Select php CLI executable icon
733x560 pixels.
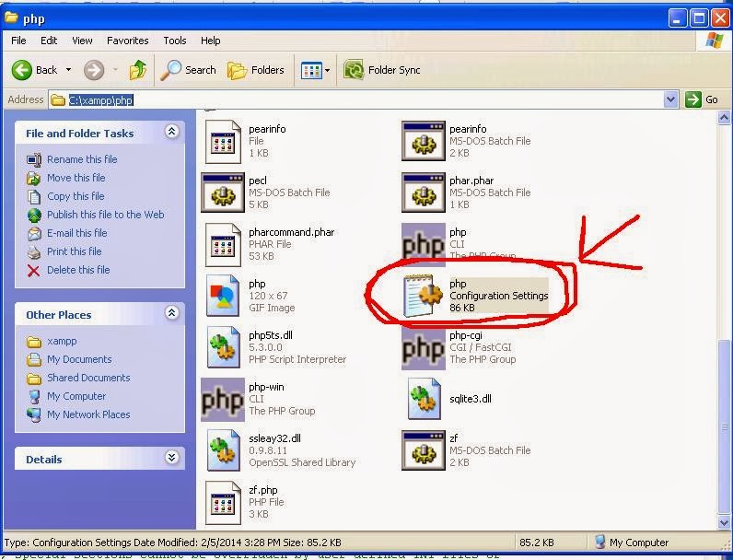[x=424, y=242]
